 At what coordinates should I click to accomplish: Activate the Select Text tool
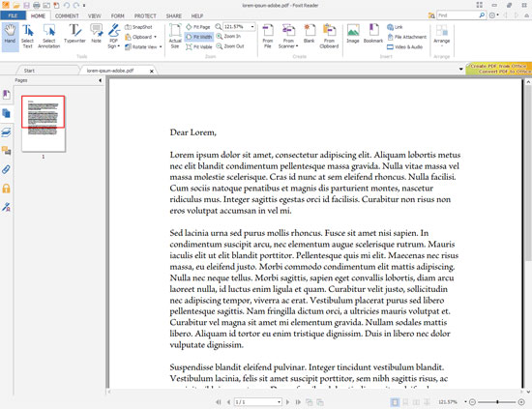[27, 37]
